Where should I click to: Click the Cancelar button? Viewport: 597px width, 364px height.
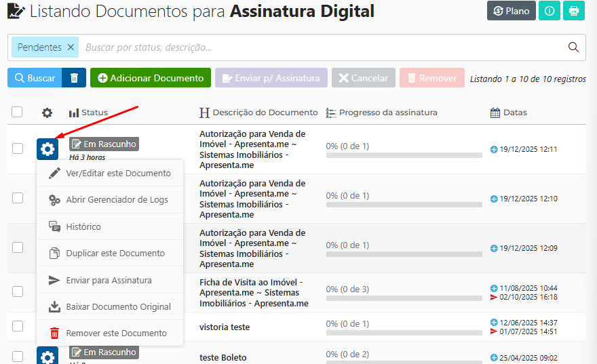coord(363,78)
